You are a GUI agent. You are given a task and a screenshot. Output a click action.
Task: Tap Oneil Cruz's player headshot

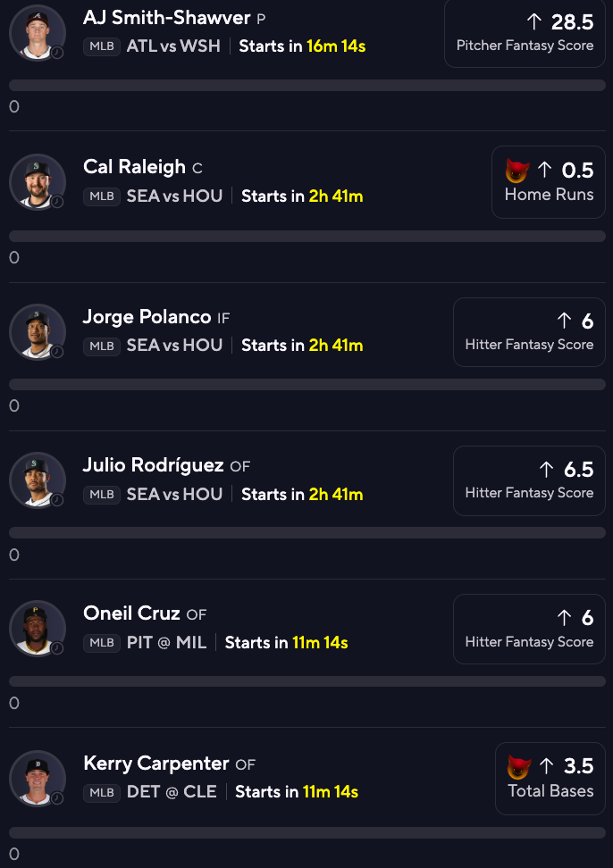38,629
